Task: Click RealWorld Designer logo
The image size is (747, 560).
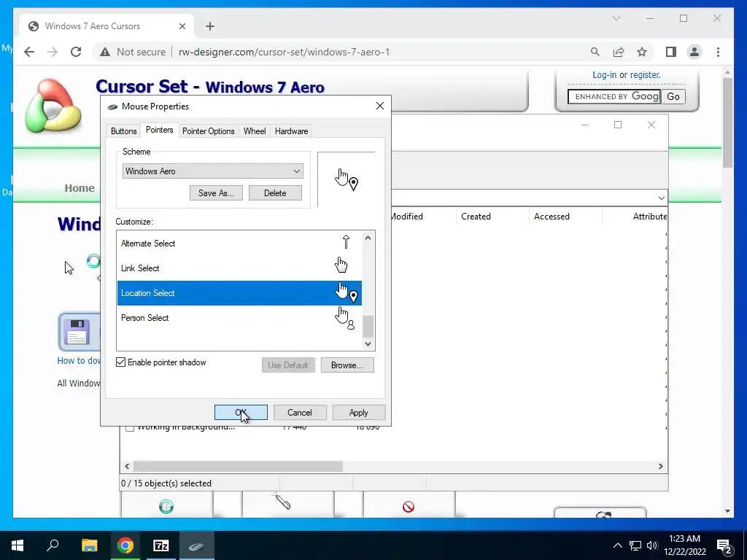Action: click(53, 105)
